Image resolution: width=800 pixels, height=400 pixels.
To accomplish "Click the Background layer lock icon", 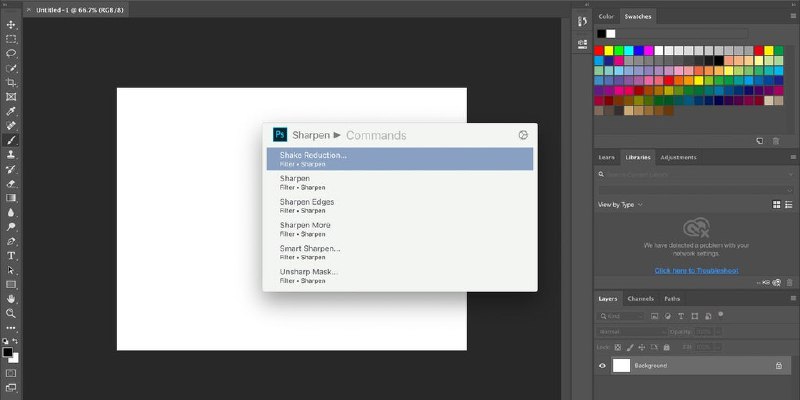I will tap(779, 366).
